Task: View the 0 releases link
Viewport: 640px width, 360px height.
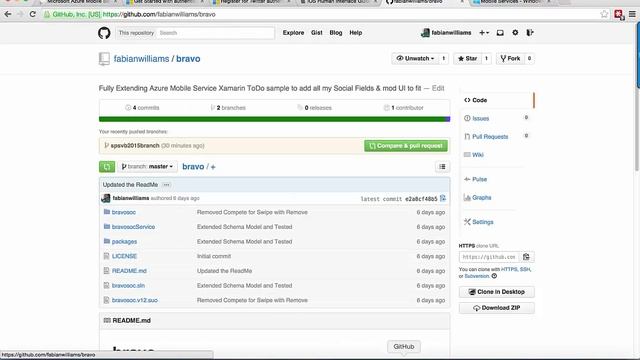Action: [315, 108]
